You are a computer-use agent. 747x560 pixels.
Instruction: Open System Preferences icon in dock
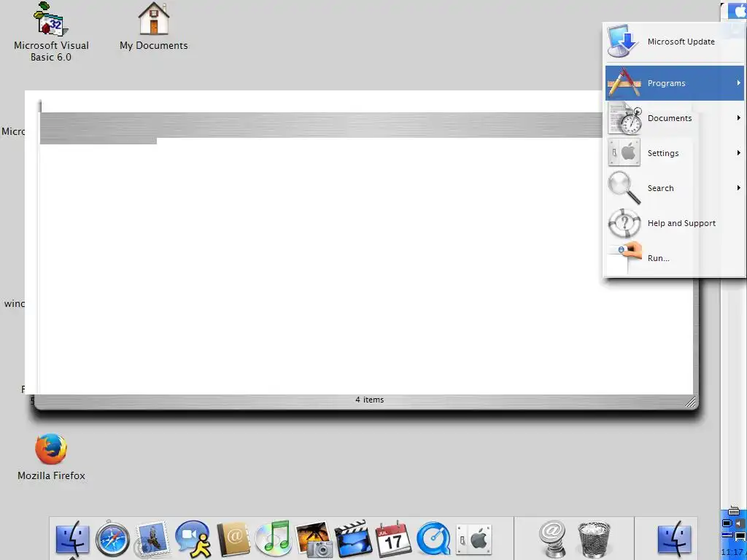tap(473, 540)
